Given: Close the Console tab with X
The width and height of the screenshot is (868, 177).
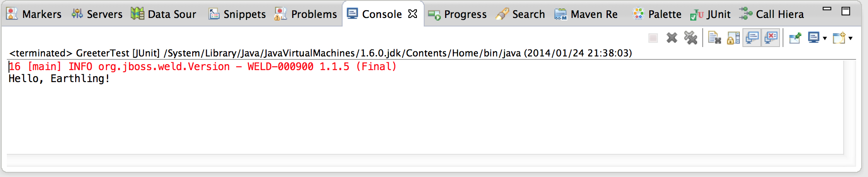Looking at the screenshot, I should click(413, 14).
